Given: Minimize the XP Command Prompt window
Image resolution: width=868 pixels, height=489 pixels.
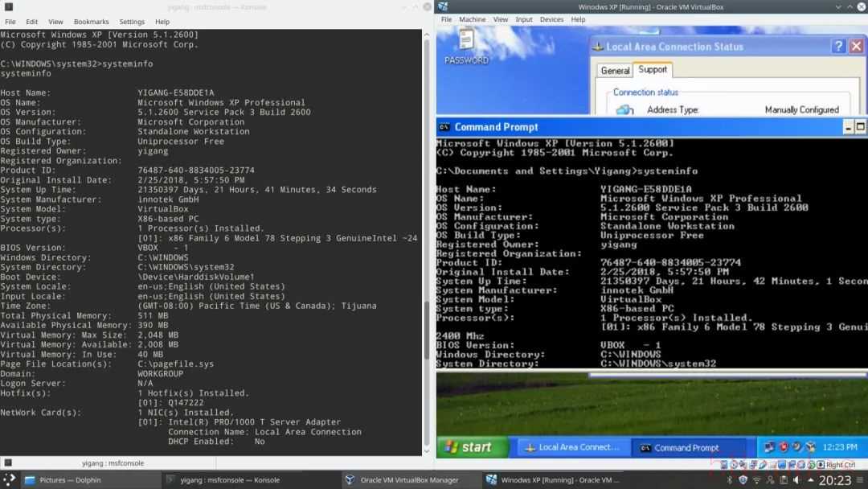Looking at the screenshot, I should (x=848, y=127).
